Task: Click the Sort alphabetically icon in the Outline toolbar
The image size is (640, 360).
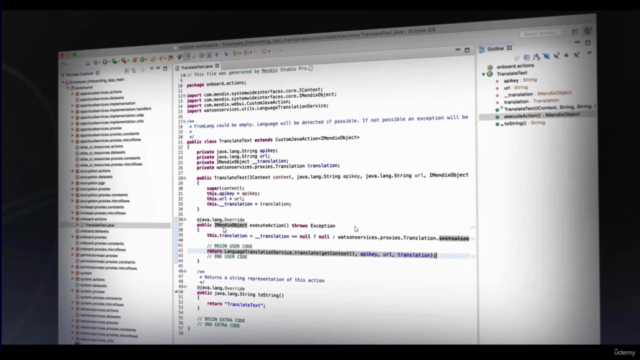Action: [x=536, y=57]
